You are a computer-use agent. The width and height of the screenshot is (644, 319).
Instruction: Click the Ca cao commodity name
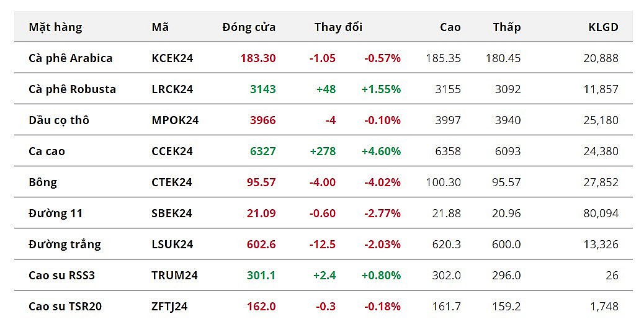[47, 151]
